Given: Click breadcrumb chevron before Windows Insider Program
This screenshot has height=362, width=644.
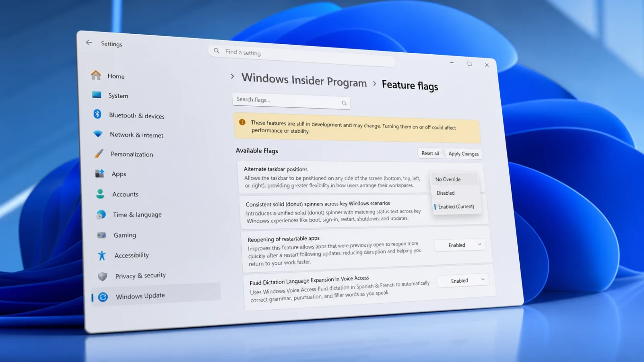Looking at the screenshot, I should pos(232,76).
